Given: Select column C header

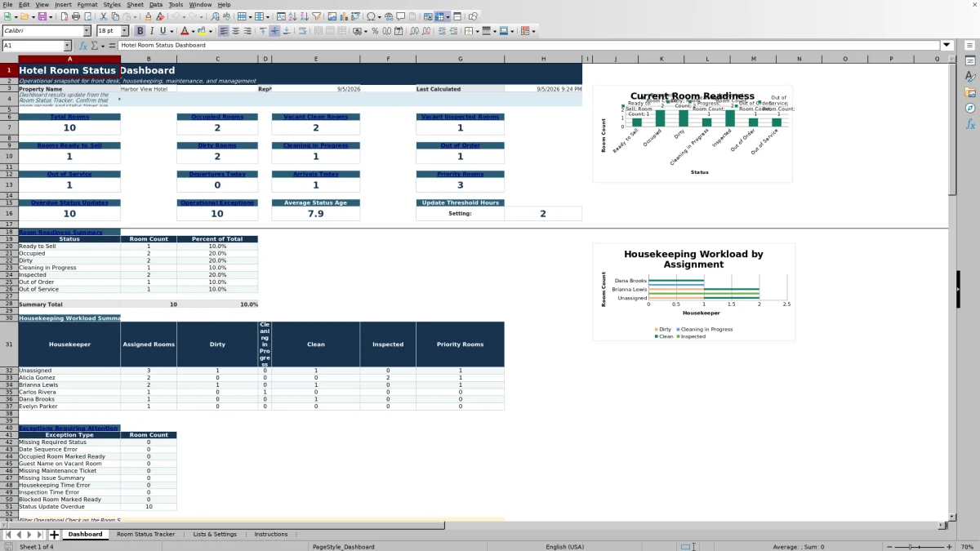Looking at the screenshot, I should [217, 59].
